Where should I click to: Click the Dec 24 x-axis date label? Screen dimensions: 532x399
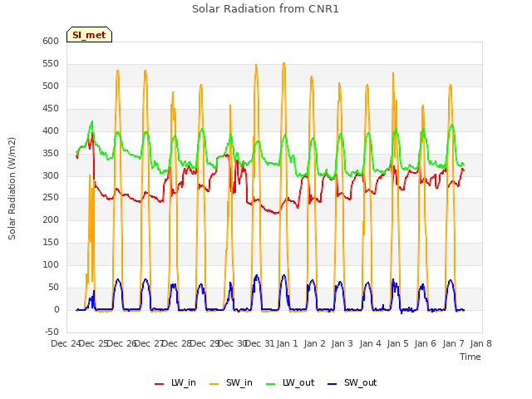pos(66,343)
